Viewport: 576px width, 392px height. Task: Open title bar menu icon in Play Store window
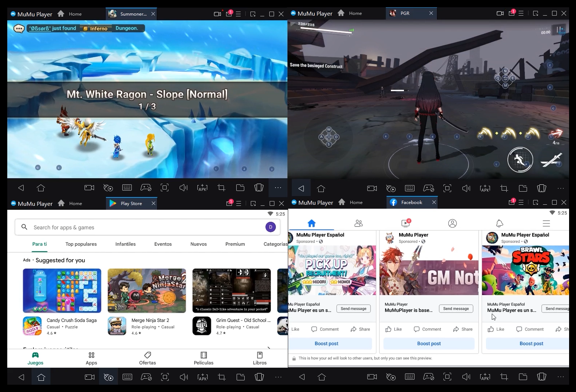239,203
